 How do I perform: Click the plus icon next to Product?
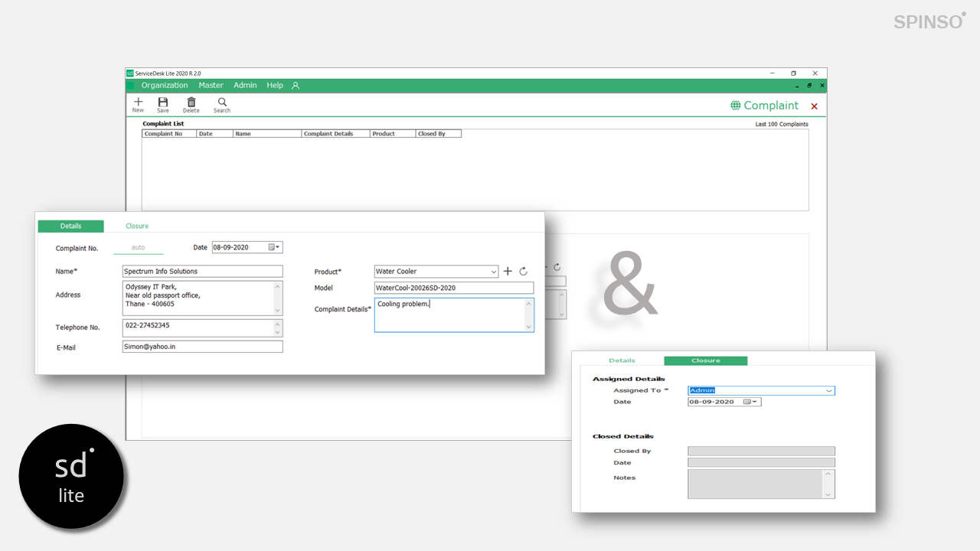(x=508, y=272)
